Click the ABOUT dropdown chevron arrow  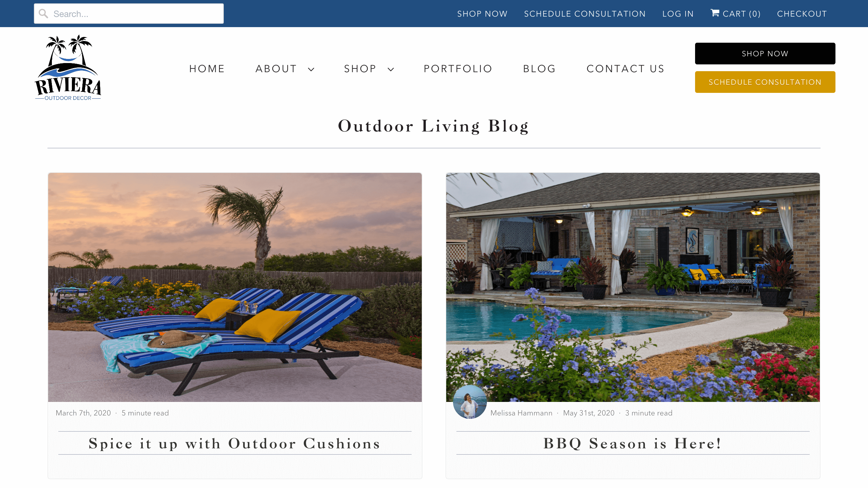pyautogui.click(x=311, y=68)
